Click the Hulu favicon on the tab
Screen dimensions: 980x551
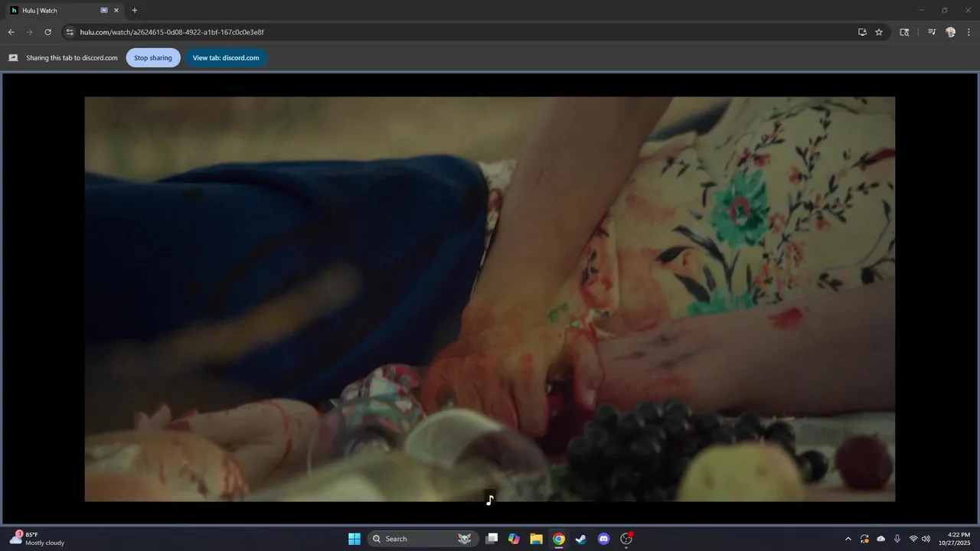(14, 11)
